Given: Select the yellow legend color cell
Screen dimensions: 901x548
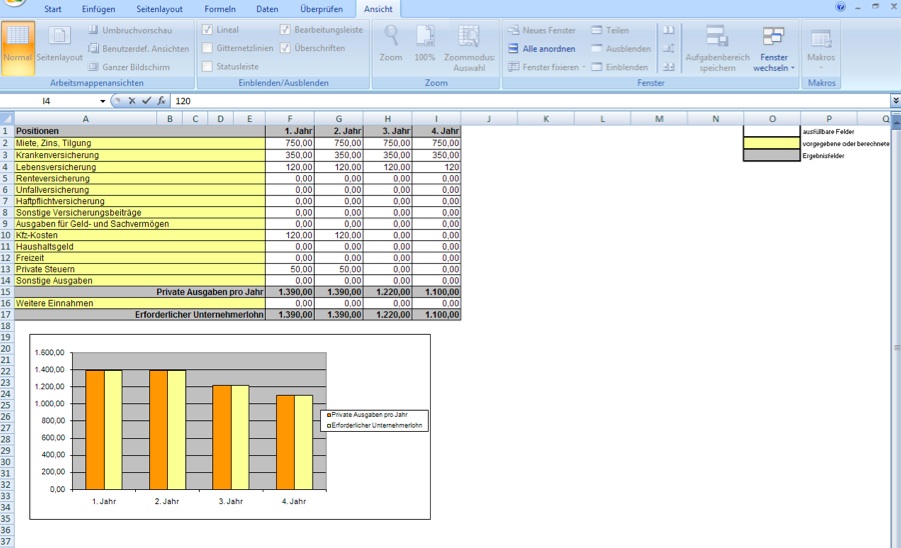Looking at the screenshot, I should [772, 144].
